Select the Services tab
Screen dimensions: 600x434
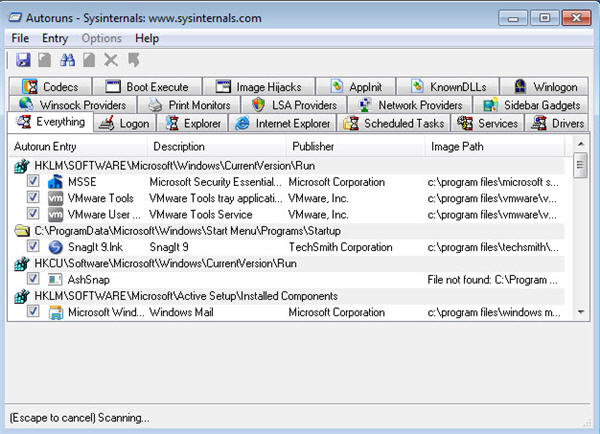pos(489,124)
